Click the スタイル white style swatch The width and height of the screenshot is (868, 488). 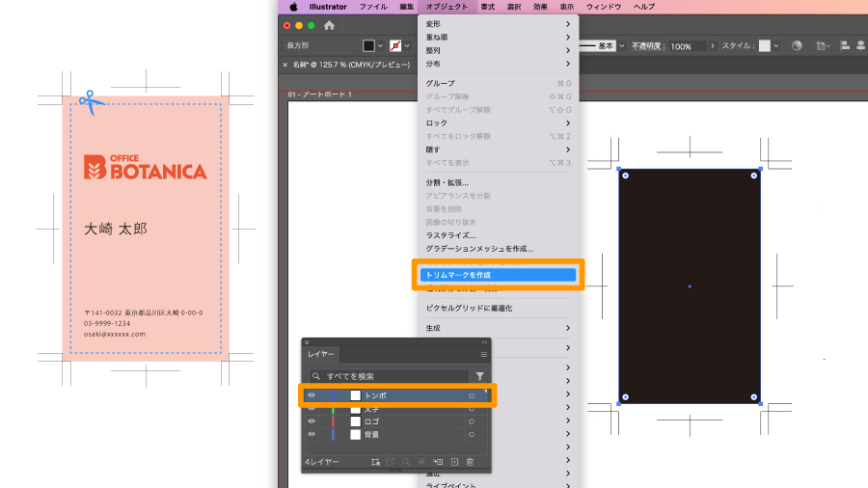(765, 46)
